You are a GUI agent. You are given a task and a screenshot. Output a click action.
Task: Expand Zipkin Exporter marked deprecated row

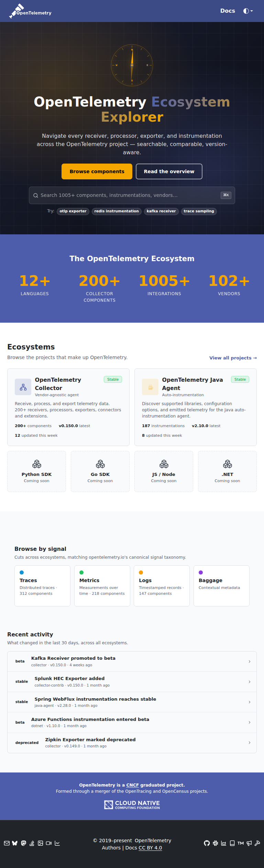132,743
